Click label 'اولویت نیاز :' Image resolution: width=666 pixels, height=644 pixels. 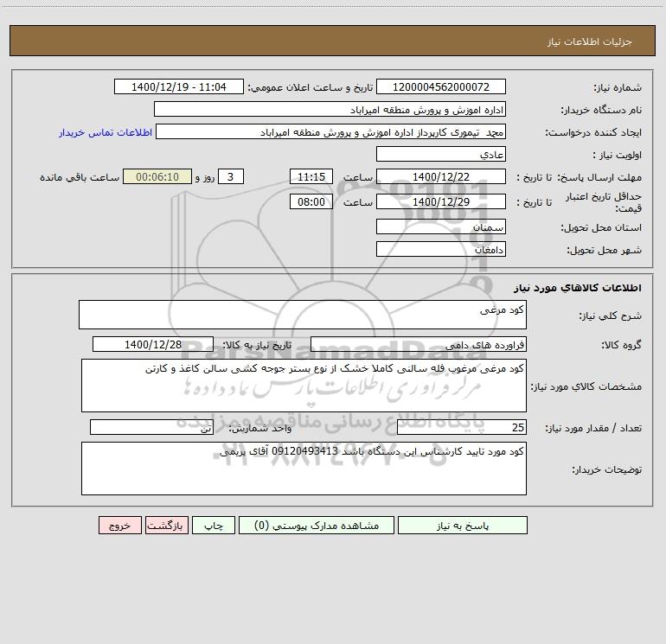tap(617, 155)
